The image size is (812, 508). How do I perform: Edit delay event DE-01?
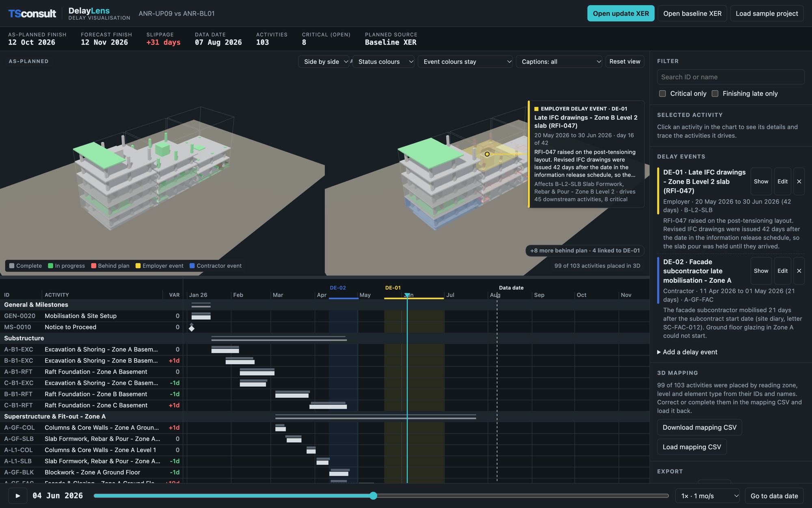point(782,181)
